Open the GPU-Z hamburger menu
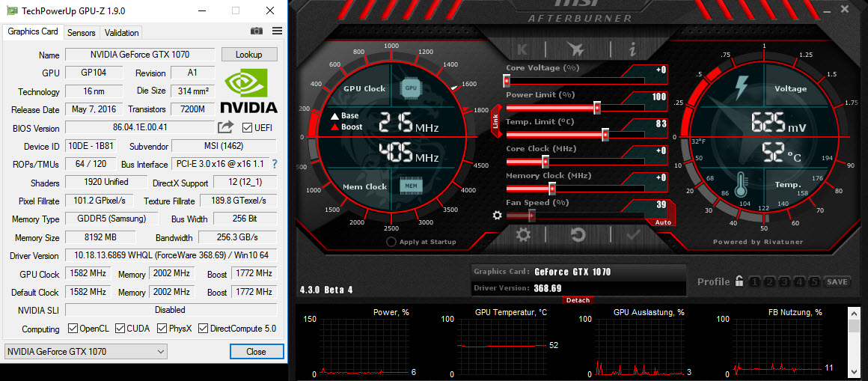The image size is (868, 381). coord(278,31)
